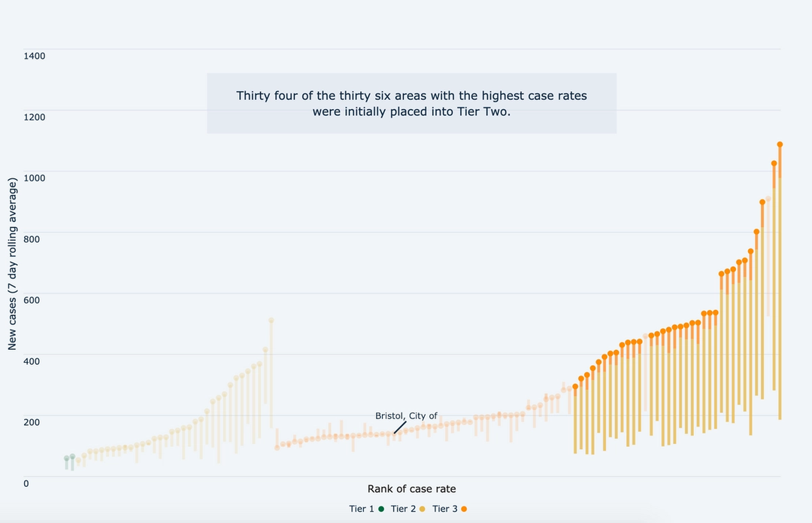The height and width of the screenshot is (523, 812).
Task: Click the green Tier 1 legend dot
Action: pos(381,509)
